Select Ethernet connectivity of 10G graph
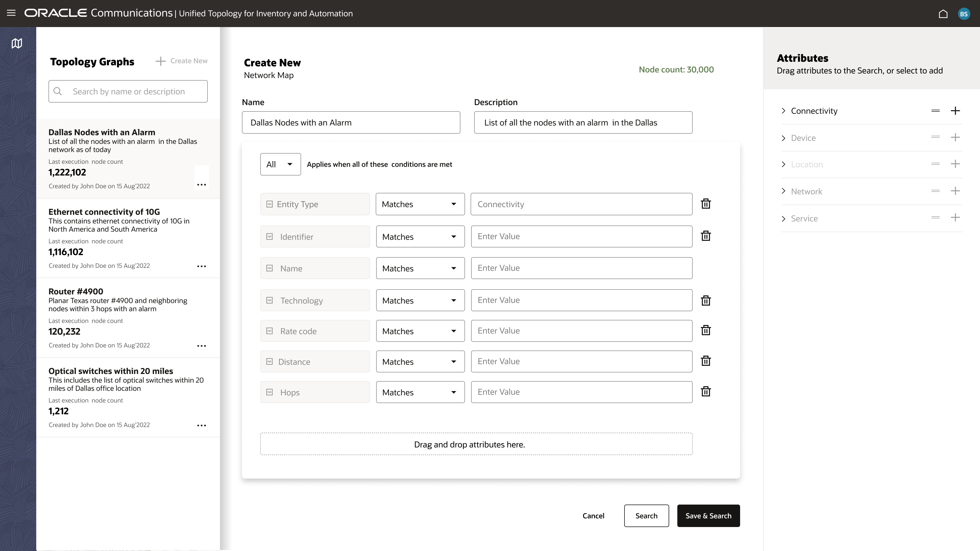 [x=104, y=212]
